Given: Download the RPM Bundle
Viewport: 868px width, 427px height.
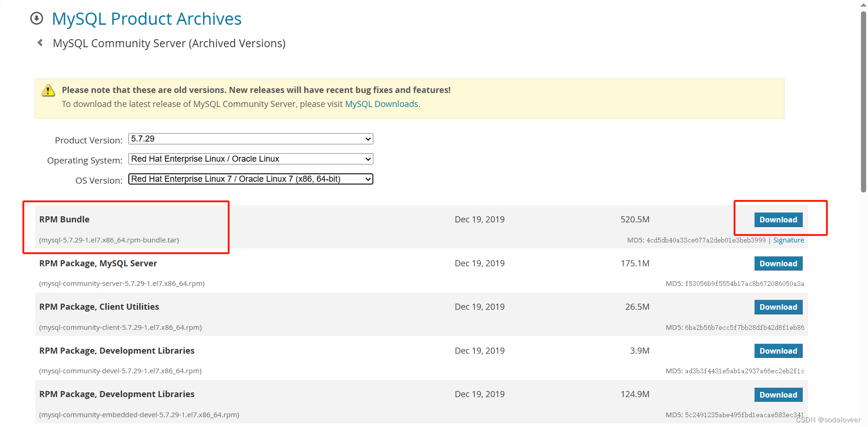Looking at the screenshot, I should click(x=778, y=220).
